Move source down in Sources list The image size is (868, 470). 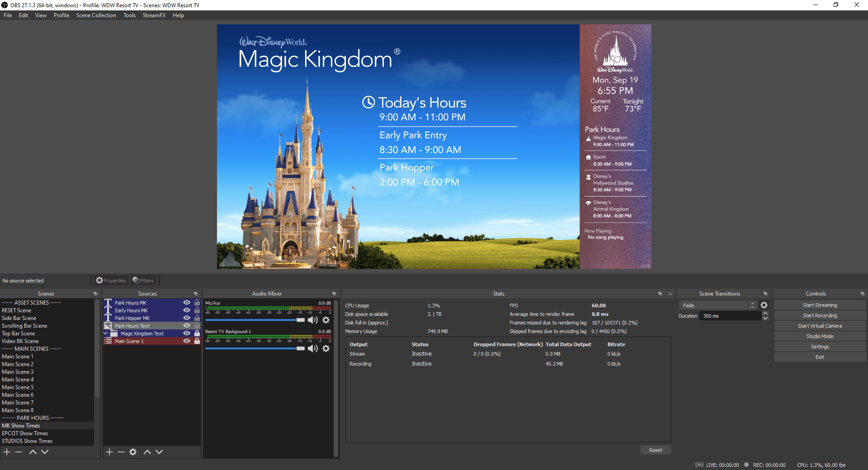[159, 452]
